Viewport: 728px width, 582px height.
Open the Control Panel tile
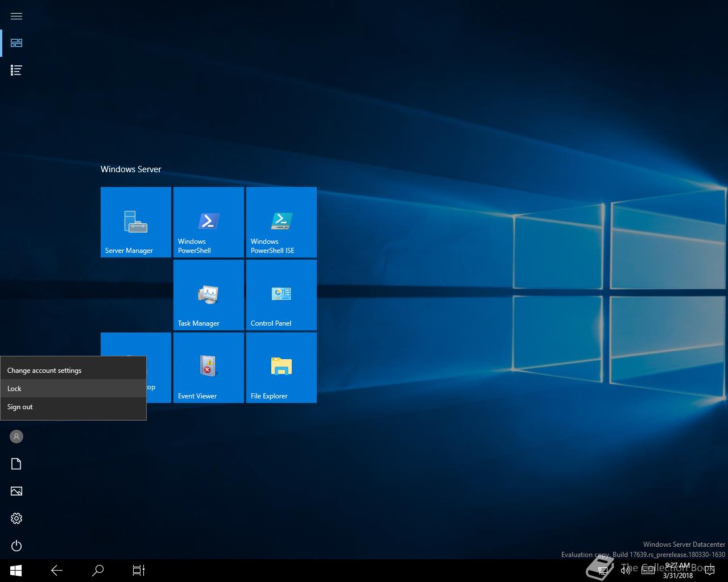point(282,295)
